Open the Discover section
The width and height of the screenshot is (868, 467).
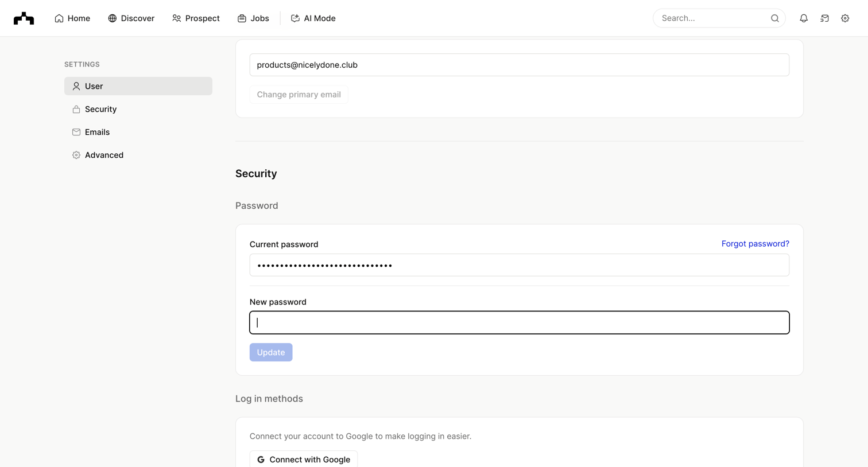click(x=131, y=18)
